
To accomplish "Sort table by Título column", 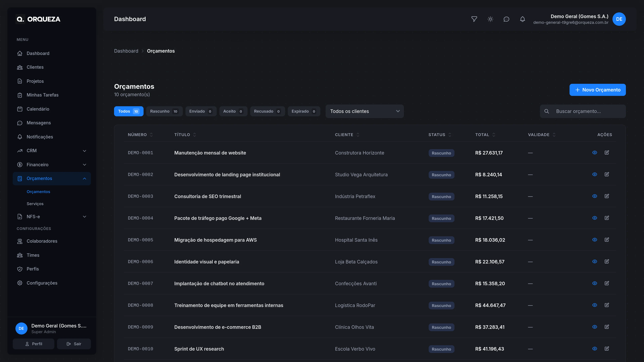I will pyautogui.click(x=185, y=135).
